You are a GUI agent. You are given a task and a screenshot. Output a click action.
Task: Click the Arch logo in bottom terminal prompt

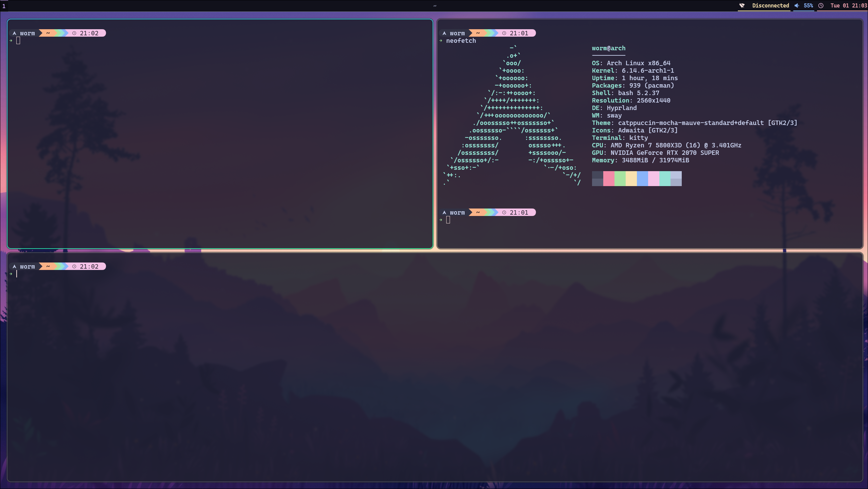coord(14,267)
